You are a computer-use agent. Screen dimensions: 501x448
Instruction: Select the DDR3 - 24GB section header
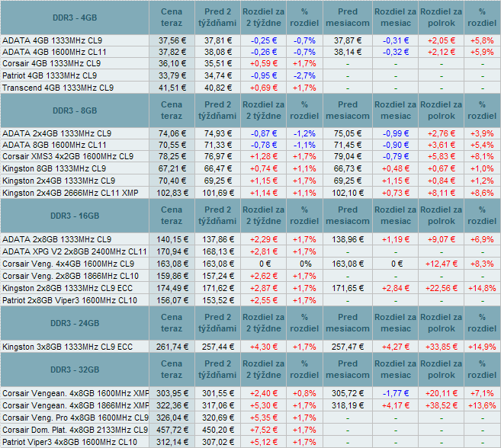tap(75, 323)
